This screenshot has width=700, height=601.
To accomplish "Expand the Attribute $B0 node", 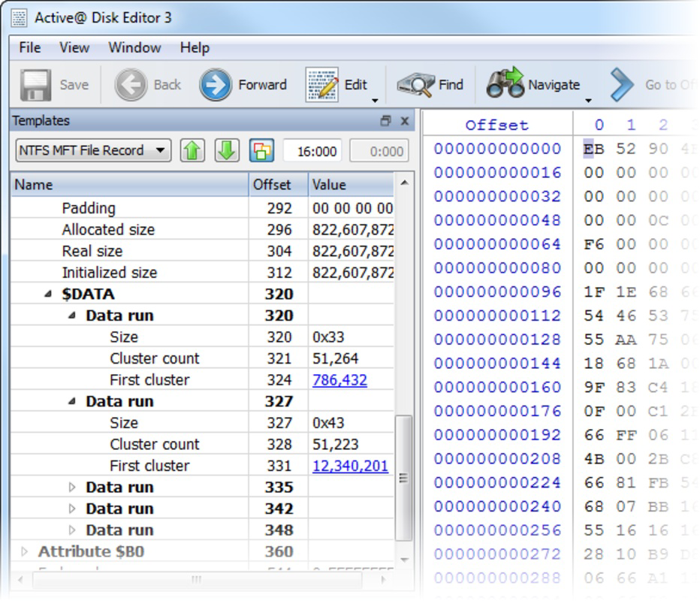I will tap(24, 551).
